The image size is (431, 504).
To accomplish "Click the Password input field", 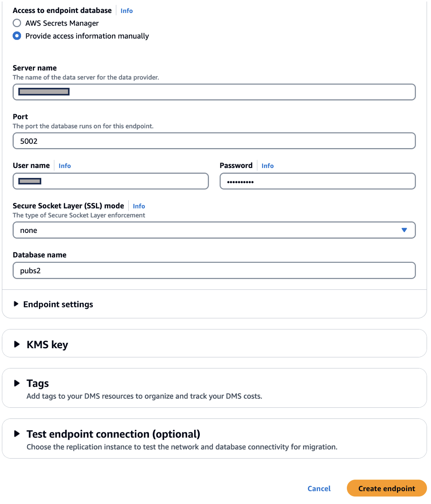I will coord(317,181).
